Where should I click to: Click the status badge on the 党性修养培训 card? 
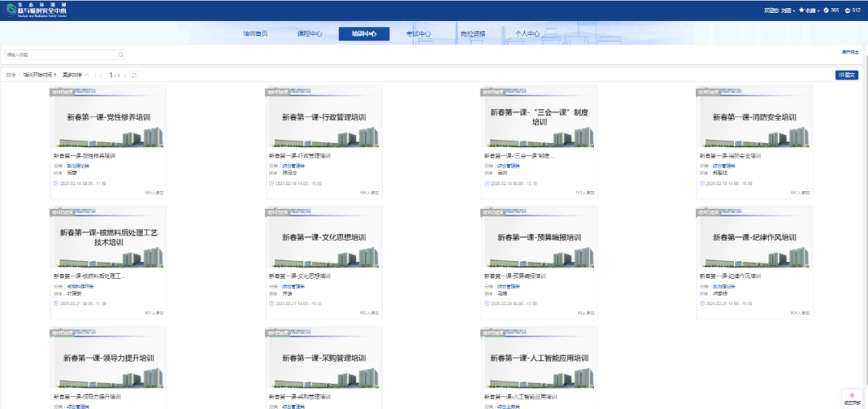tap(61, 92)
